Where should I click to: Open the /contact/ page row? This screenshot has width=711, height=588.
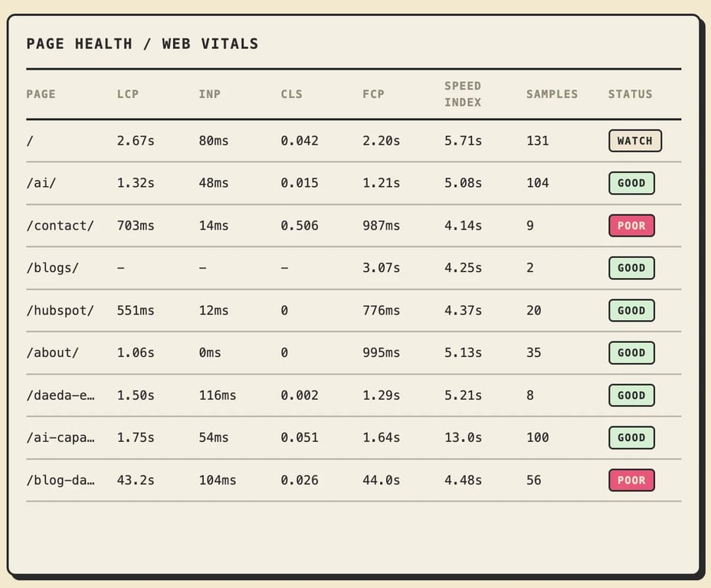354,226
